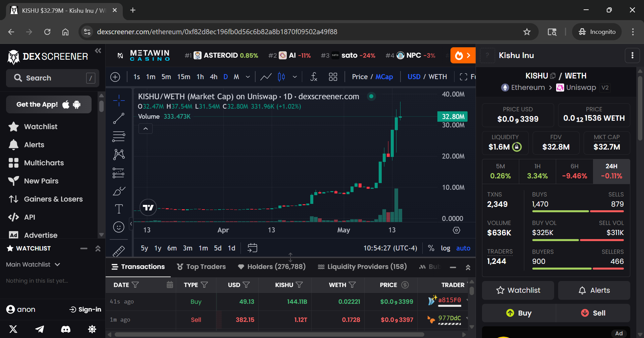Switch chart to MCap mode
The height and width of the screenshot is (338, 644).
coord(384,77)
